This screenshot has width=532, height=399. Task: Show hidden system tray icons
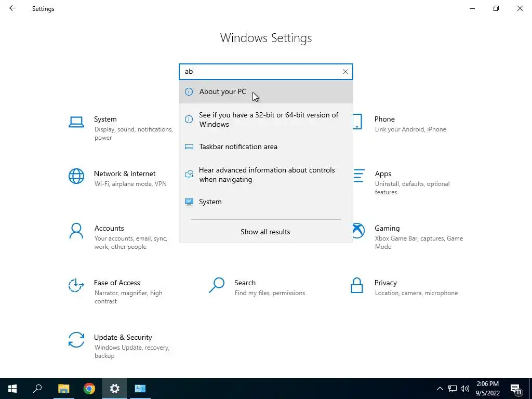coord(440,389)
